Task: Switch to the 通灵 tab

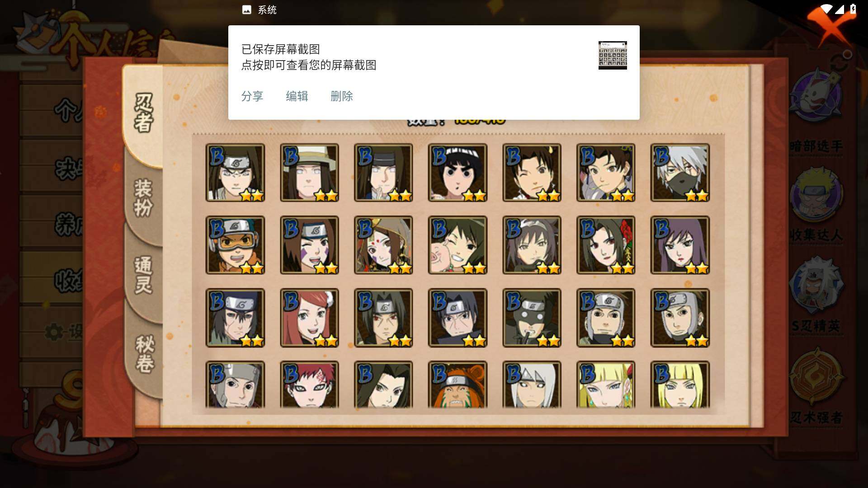Action: pos(144,275)
